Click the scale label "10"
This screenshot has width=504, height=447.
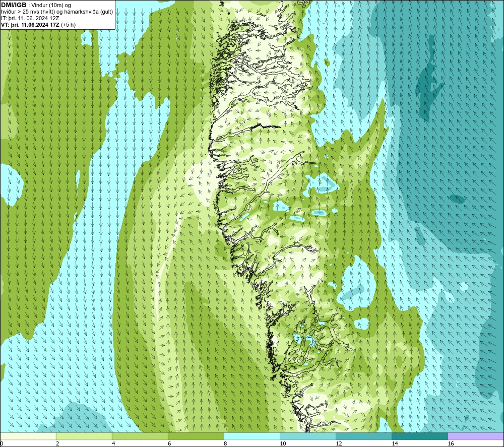click(283, 443)
